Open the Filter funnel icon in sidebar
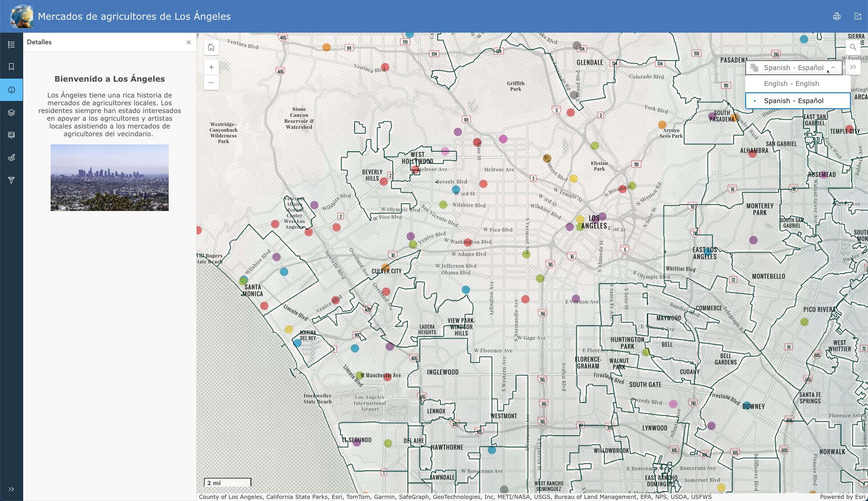 12,180
